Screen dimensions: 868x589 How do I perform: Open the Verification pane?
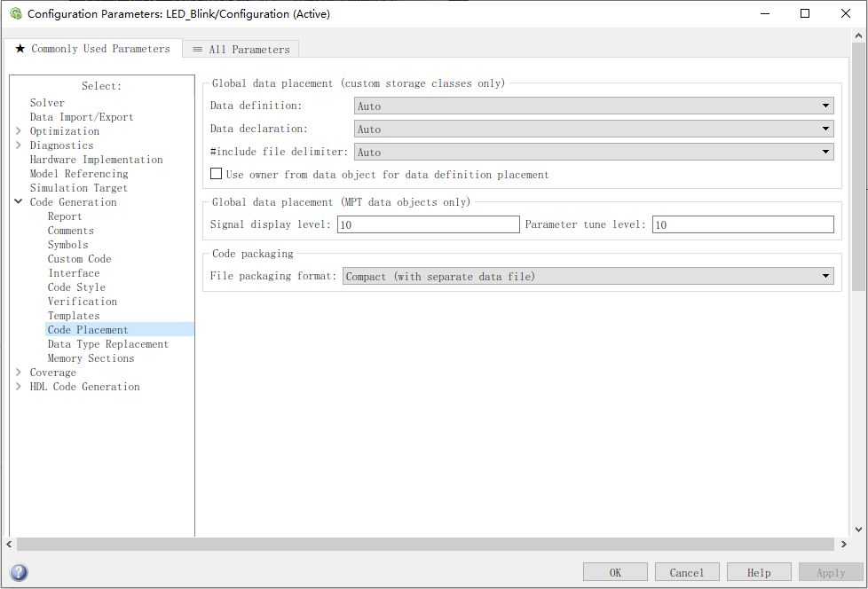point(82,302)
